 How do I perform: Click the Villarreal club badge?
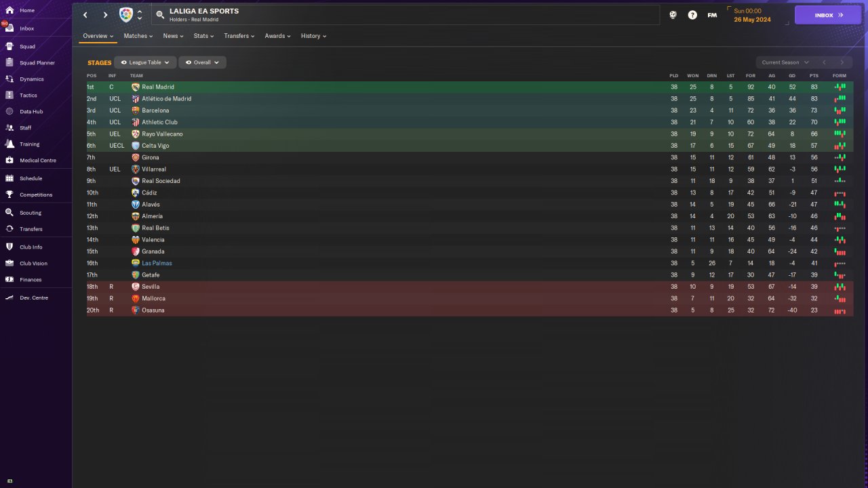pyautogui.click(x=136, y=169)
